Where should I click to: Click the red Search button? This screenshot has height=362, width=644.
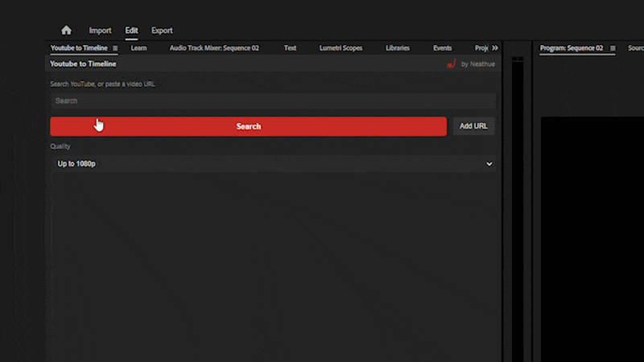[x=249, y=126]
